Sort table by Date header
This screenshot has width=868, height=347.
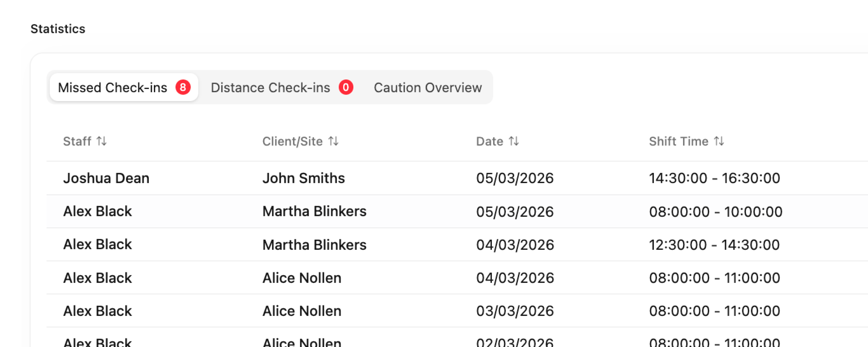point(489,141)
